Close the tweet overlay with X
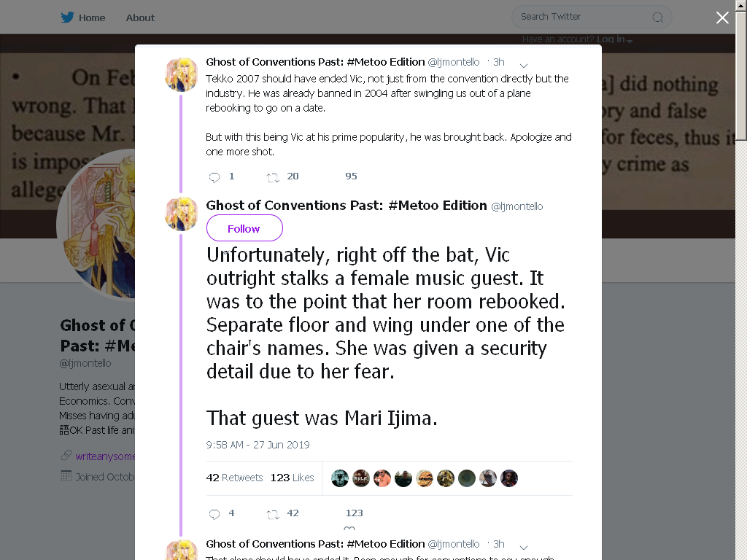 coord(722,17)
